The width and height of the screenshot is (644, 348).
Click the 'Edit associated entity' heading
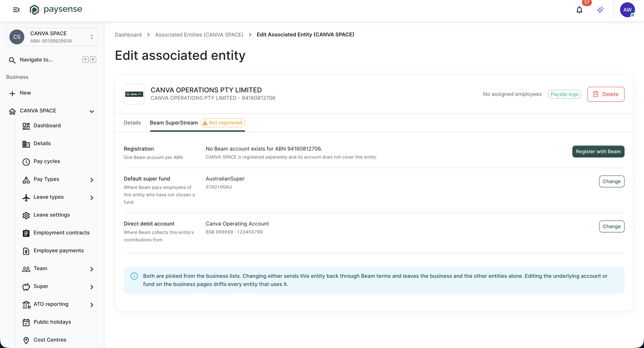(x=180, y=55)
